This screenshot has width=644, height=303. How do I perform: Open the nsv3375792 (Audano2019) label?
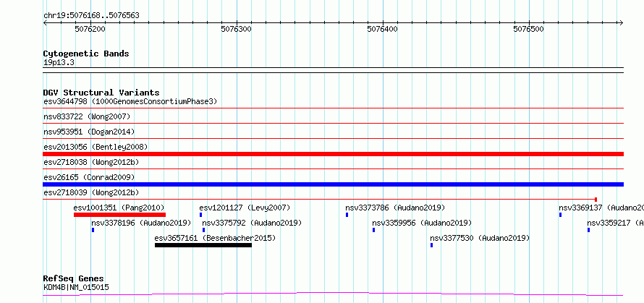252,223
